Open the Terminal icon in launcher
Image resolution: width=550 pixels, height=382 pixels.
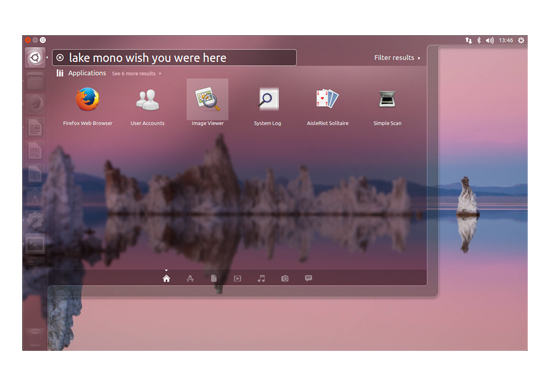click(35, 244)
